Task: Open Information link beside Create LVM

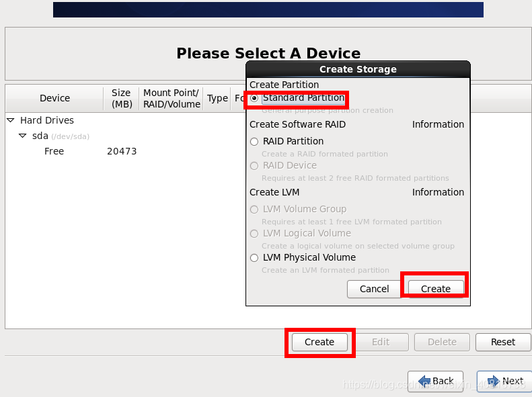Action: pyautogui.click(x=438, y=192)
